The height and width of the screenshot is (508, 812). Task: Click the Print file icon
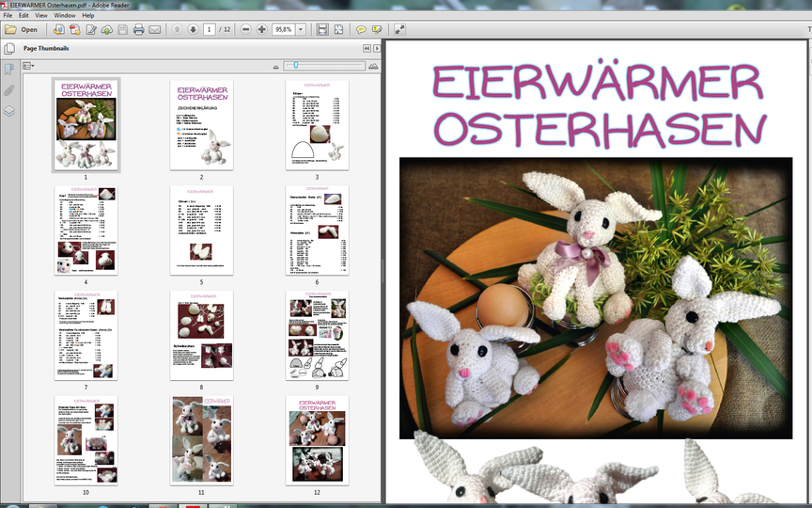click(138, 29)
